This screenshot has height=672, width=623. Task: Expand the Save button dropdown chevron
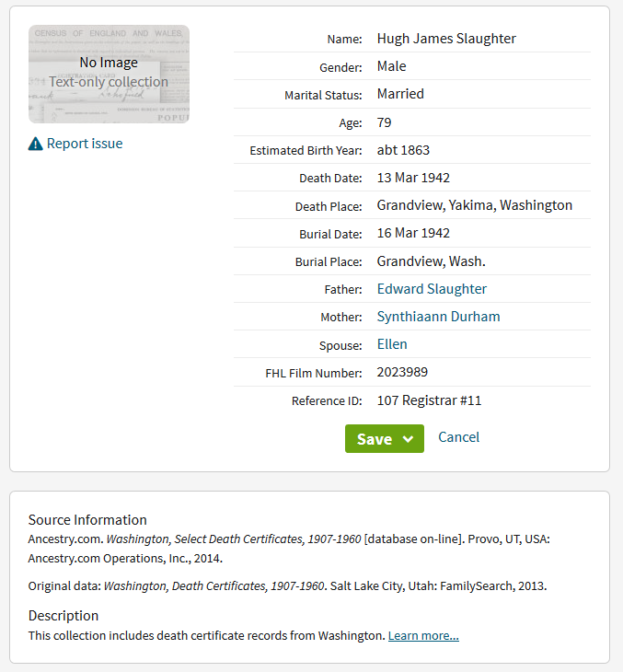pyautogui.click(x=408, y=439)
